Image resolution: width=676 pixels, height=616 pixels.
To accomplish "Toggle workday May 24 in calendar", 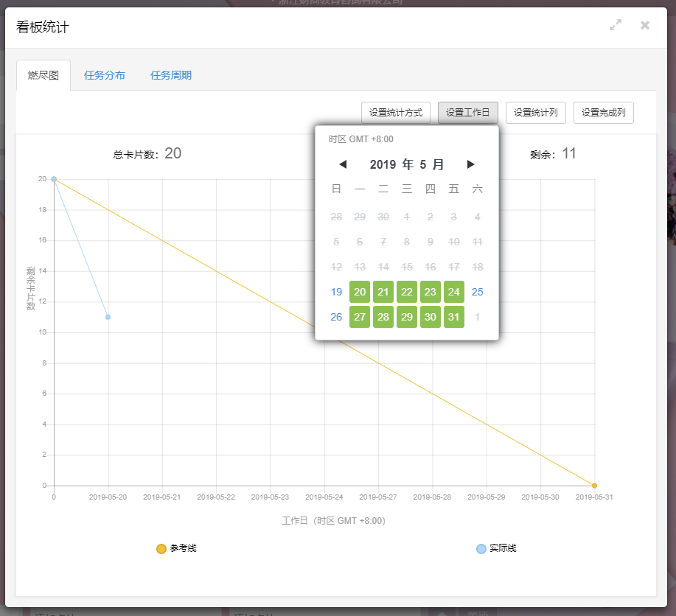I will coord(453,292).
